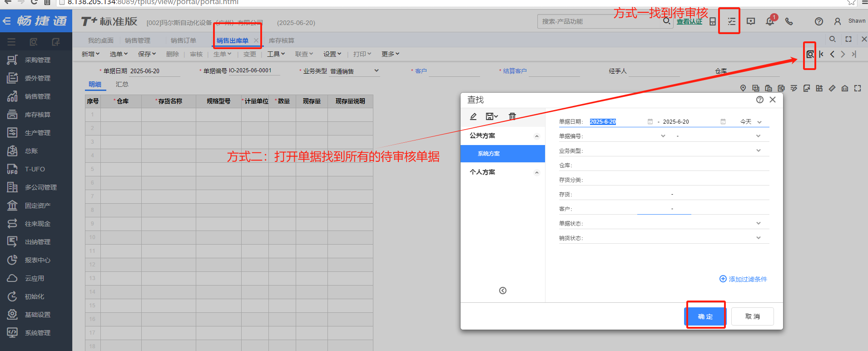Switch to the 库存核算 tab
This screenshot has width=868, height=351.
282,40
